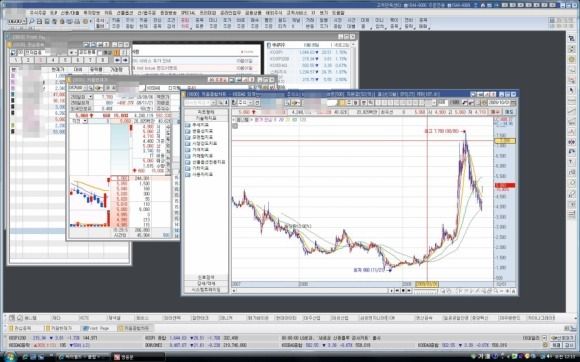This screenshot has height=362, width=580.
Task: Select group tab 8 in watchlist window
Action: tap(102, 60)
